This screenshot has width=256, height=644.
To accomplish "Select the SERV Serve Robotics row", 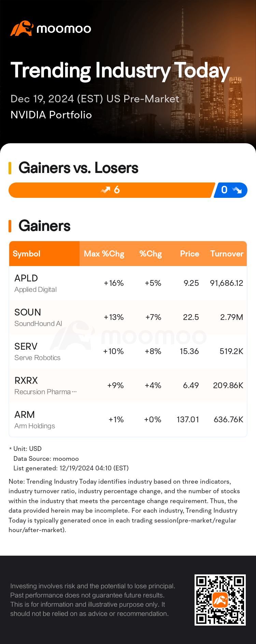I will point(128,351).
